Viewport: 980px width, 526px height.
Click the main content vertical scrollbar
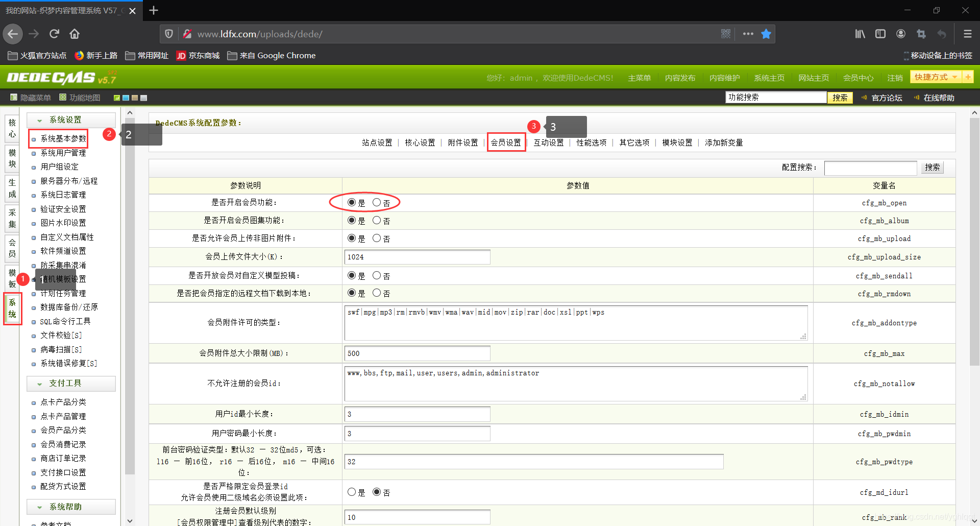974,242
